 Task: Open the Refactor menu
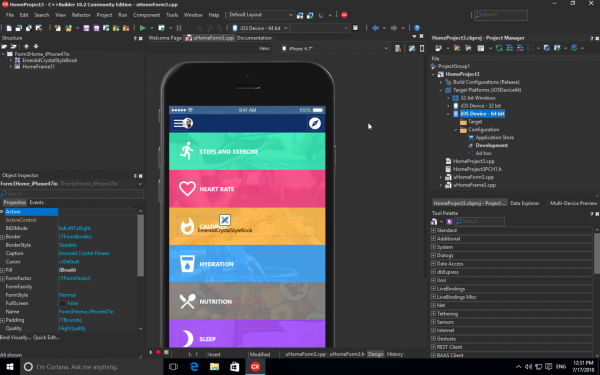coord(81,15)
